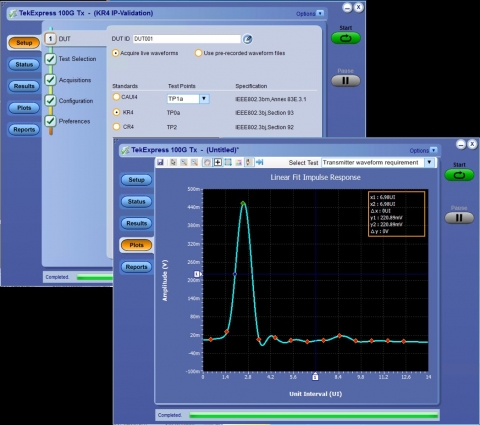
Task: Click the save icon in plot toolbar
Action: [160, 162]
